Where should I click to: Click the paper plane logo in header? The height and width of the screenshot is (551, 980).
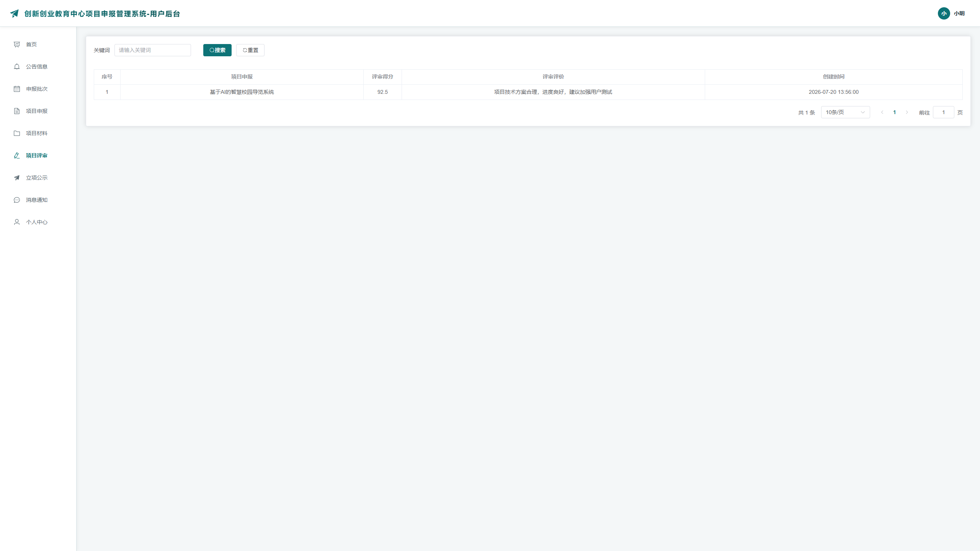(15, 14)
